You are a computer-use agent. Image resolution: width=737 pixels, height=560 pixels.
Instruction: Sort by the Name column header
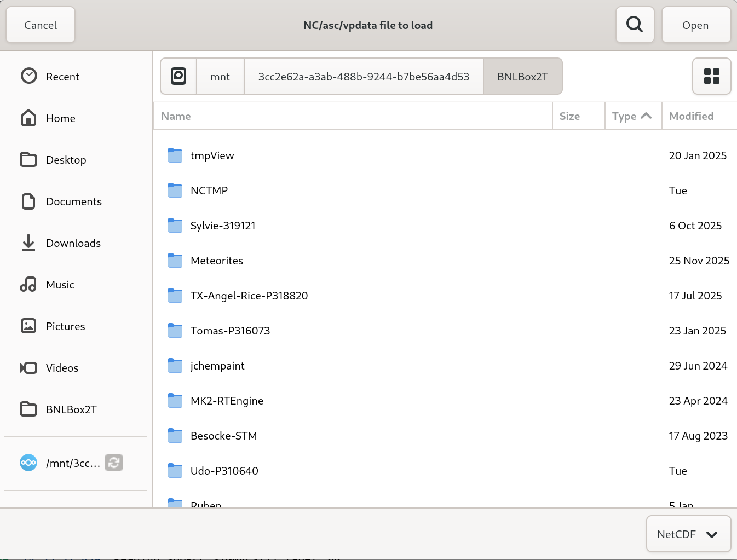coord(176,116)
